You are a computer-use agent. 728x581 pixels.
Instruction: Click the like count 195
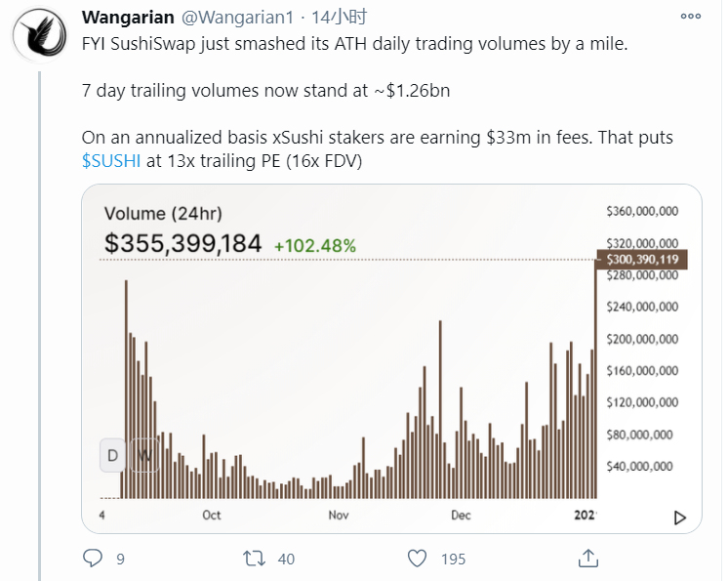point(452,559)
